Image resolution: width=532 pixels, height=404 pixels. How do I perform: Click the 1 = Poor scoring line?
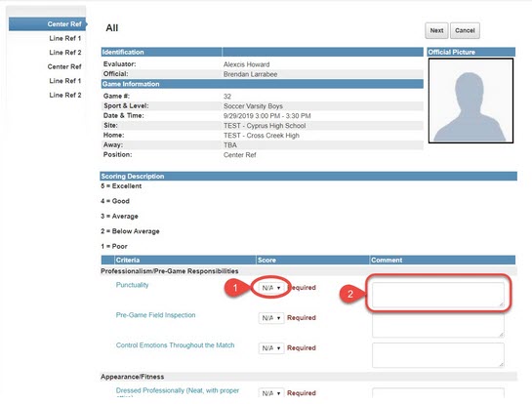click(x=114, y=246)
